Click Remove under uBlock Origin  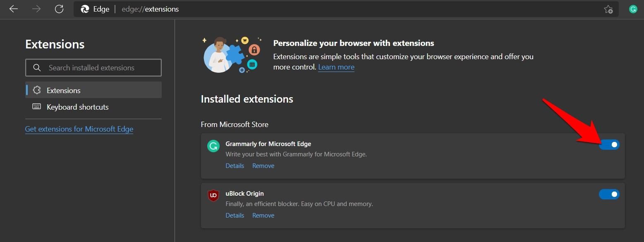[263, 215]
